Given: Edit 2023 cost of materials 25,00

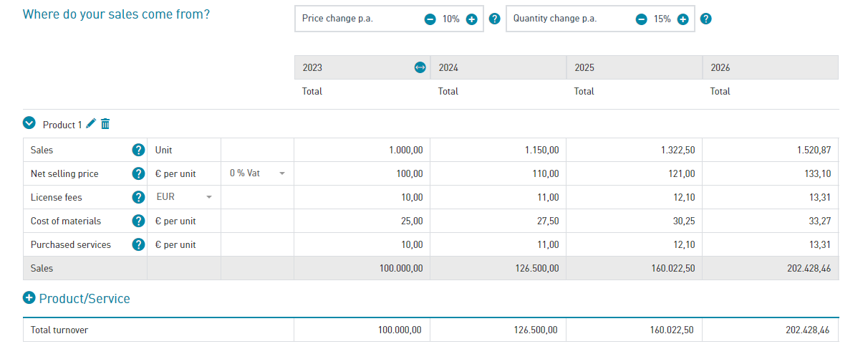Looking at the screenshot, I should coord(362,221).
